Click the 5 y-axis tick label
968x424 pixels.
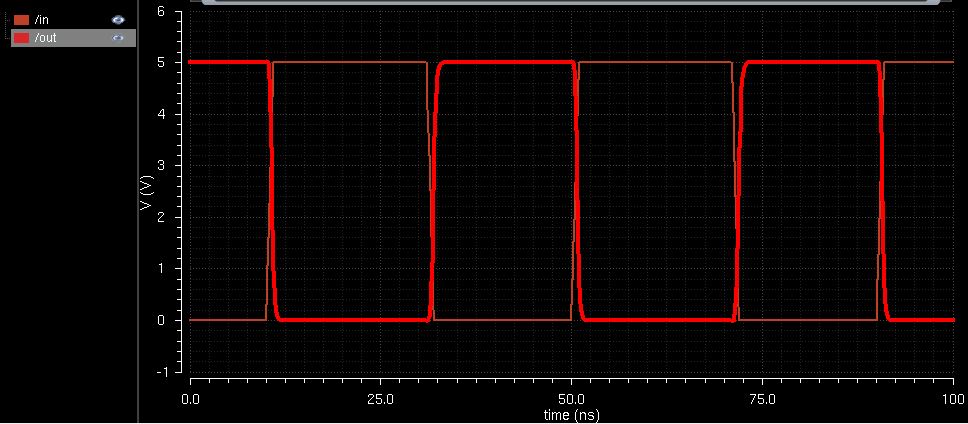pos(161,62)
